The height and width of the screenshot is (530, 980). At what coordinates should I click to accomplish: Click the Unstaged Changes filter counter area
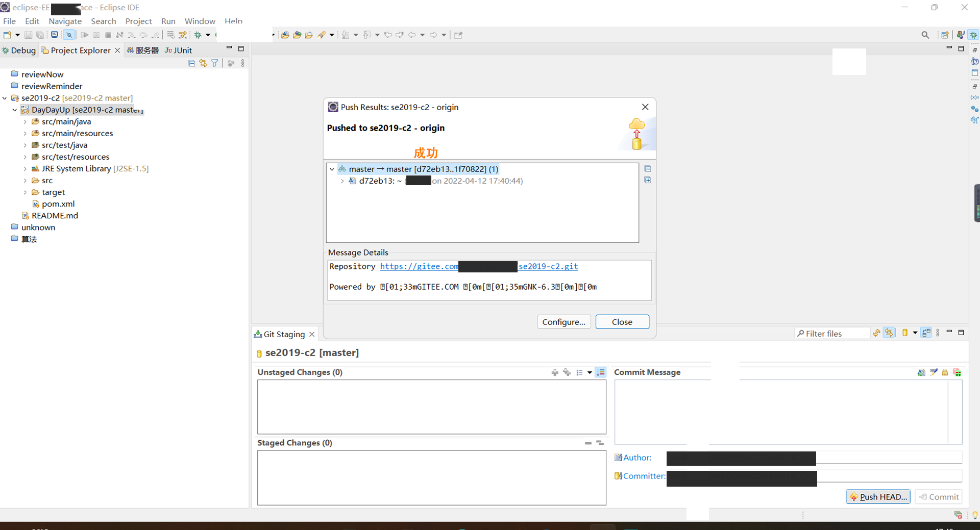point(338,372)
